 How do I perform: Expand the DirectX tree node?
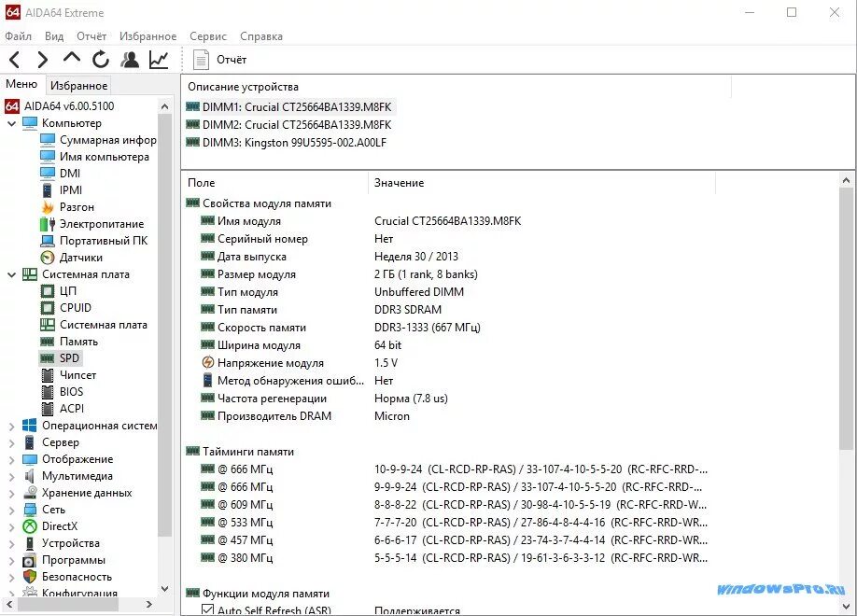click(11, 527)
